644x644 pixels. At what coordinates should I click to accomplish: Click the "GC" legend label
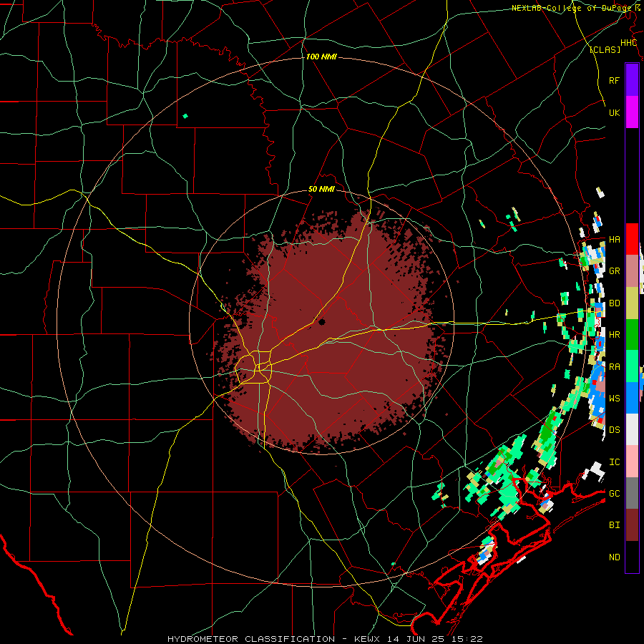tap(614, 494)
